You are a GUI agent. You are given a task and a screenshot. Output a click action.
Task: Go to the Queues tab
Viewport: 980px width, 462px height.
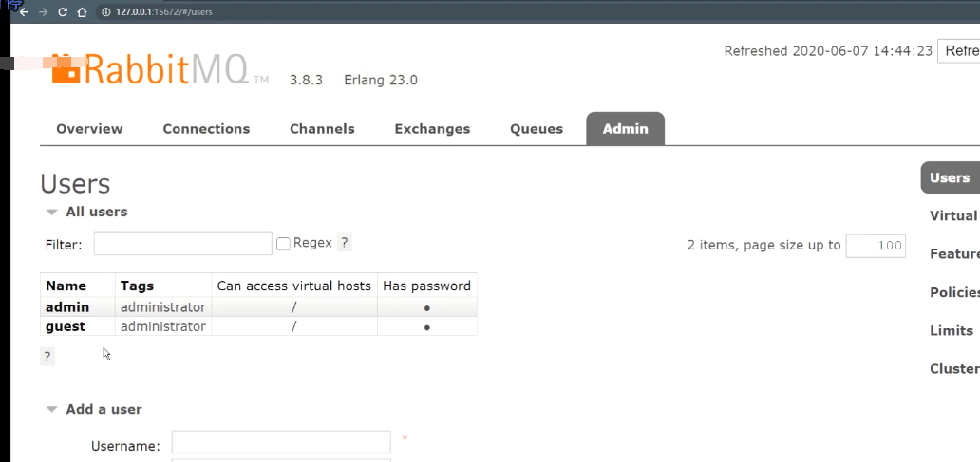click(537, 129)
